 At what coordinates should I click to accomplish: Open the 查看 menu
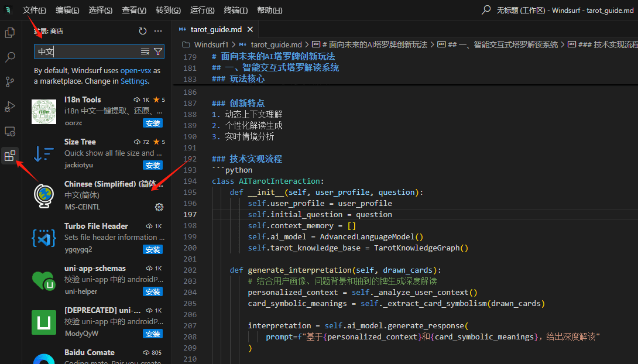(134, 10)
